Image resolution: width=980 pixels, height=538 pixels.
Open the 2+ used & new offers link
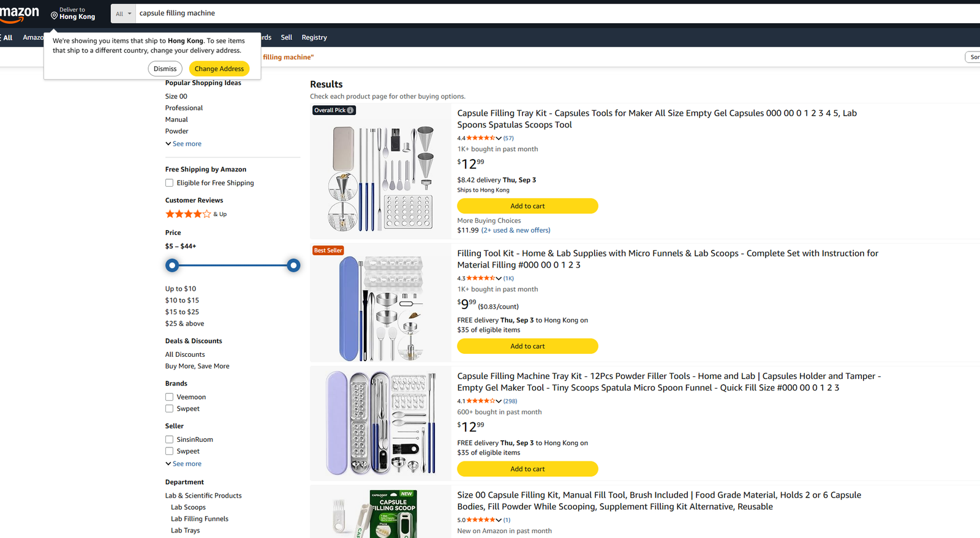tap(516, 230)
